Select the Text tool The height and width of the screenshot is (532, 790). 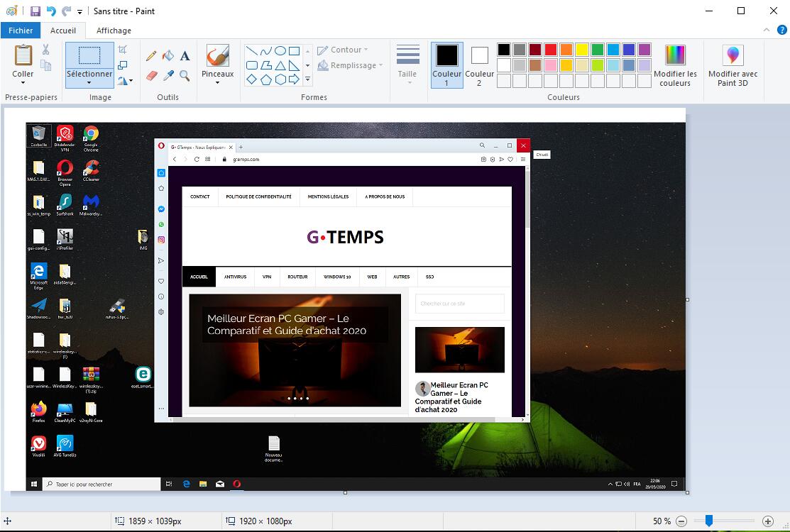coord(185,56)
